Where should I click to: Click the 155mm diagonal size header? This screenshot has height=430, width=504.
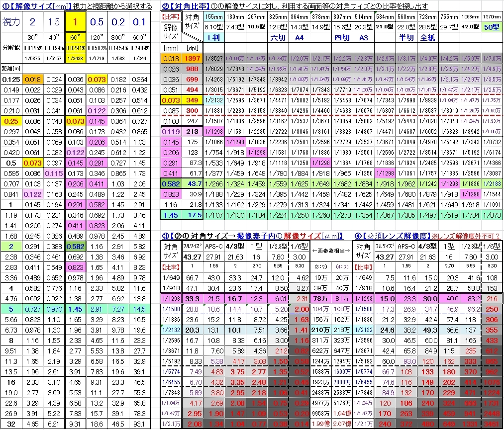tap(214, 16)
